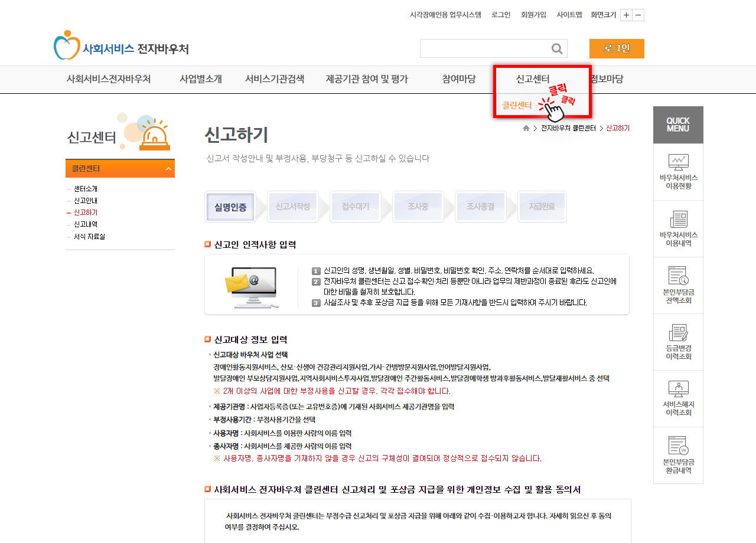The image size is (756, 543).
Task: Click the search magnifier icon
Action: (x=556, y=48)
